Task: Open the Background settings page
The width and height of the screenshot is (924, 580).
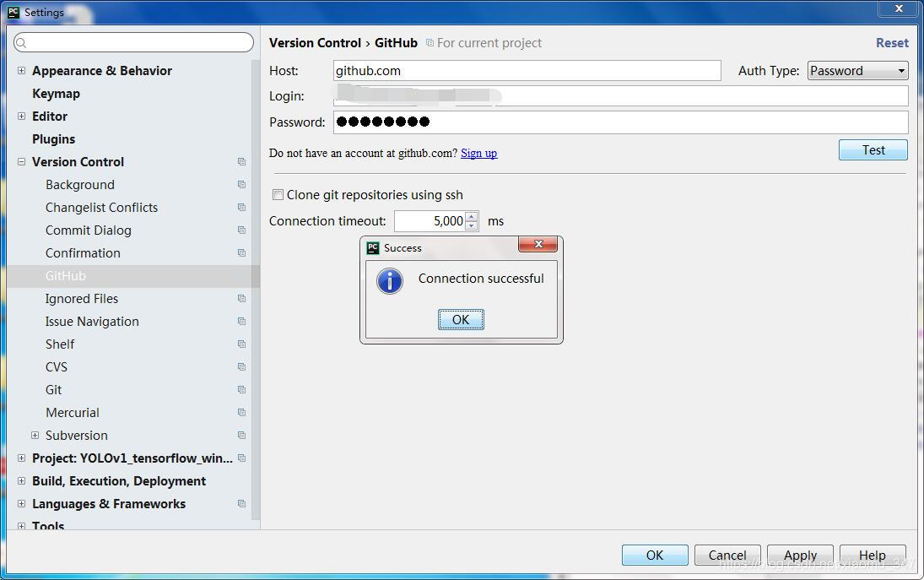Action: (x=80, y=185)
